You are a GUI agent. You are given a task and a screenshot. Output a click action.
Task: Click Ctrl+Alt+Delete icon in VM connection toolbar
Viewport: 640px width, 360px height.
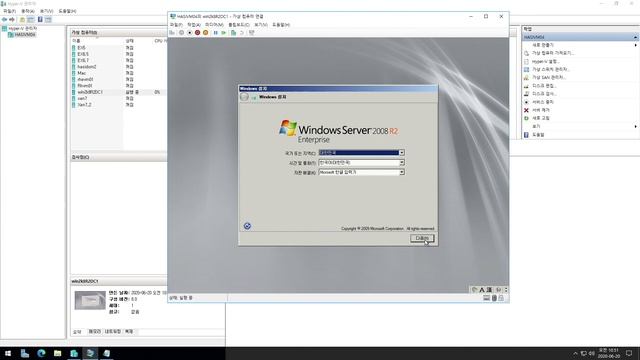point(172,33)
